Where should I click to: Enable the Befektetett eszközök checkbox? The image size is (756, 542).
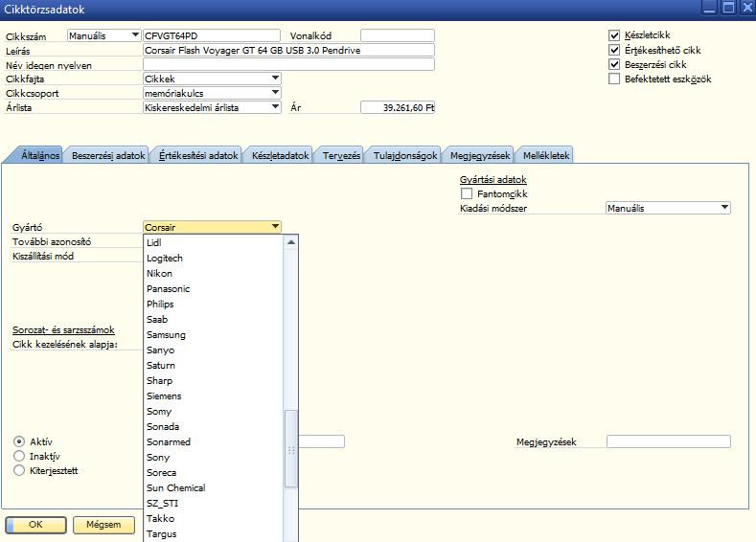[x=614, y=79]
